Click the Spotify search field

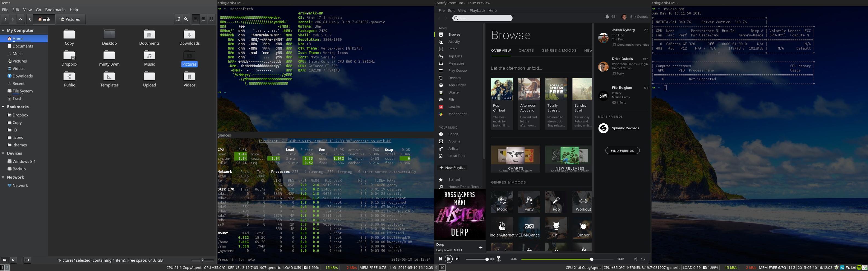pyautogui.click(x=482, y=18)
